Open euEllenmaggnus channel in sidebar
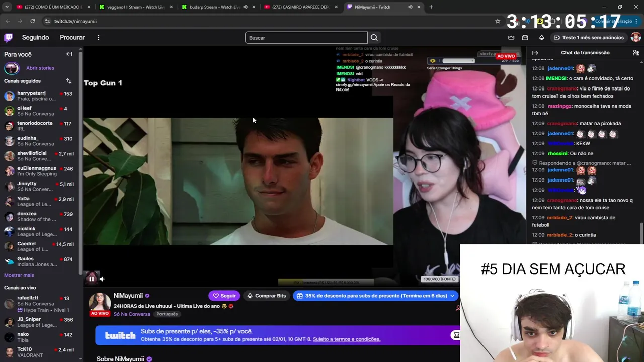Viewport: 644px width, 362px height. [x=39, y=171]
